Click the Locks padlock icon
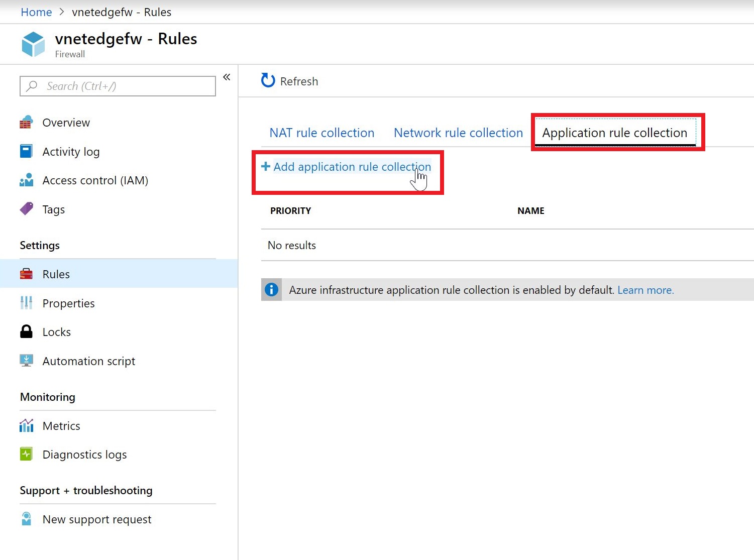 click(26, 331)
